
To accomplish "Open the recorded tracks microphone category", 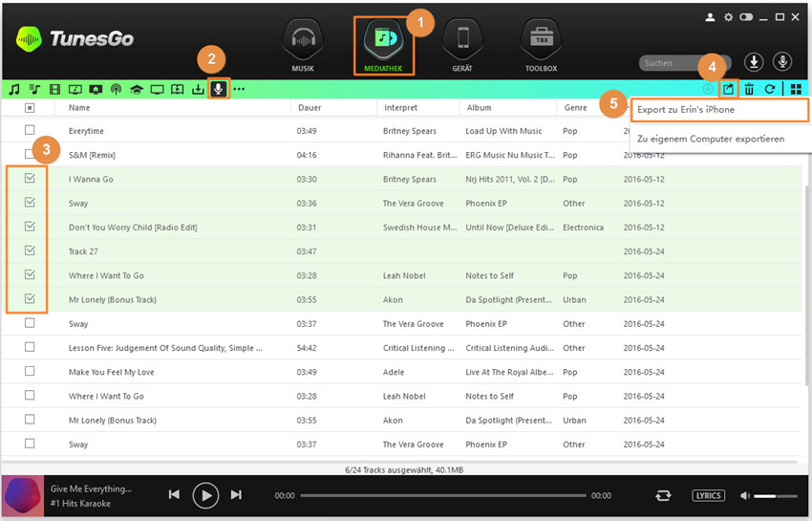I will point(219,89).
